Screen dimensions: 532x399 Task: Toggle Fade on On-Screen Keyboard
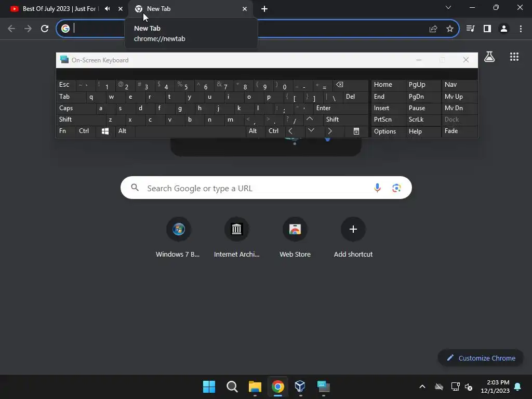click(x=459, y=131)
